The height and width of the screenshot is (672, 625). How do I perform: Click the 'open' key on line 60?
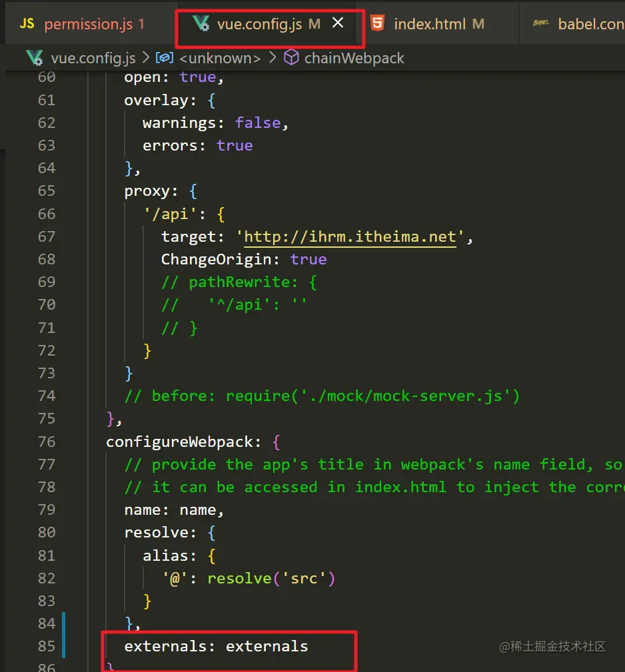[x=142, y=77]
